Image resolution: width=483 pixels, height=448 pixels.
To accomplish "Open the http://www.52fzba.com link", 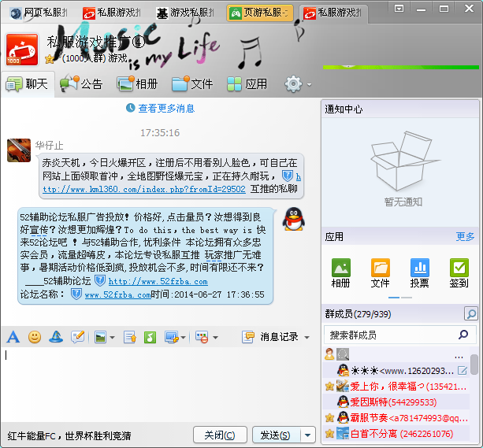I will 158,281.
